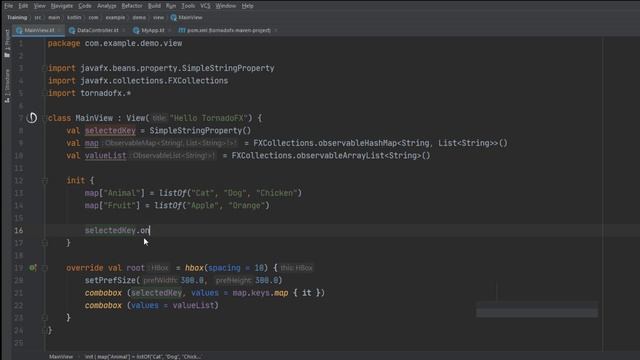This screenshot has width=640, height=360.
Task: Click the Kotlin file icon on MainView.kt tab
Action: click(19, 30)
